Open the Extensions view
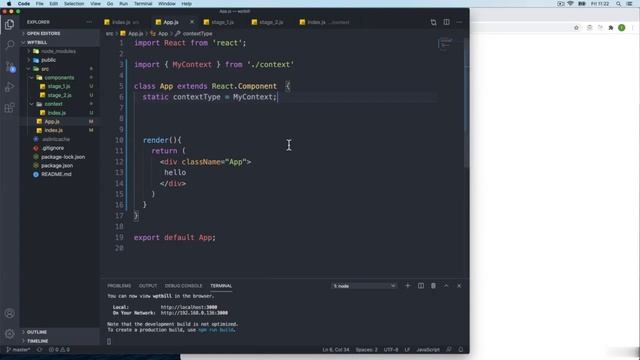 [9, 108]
